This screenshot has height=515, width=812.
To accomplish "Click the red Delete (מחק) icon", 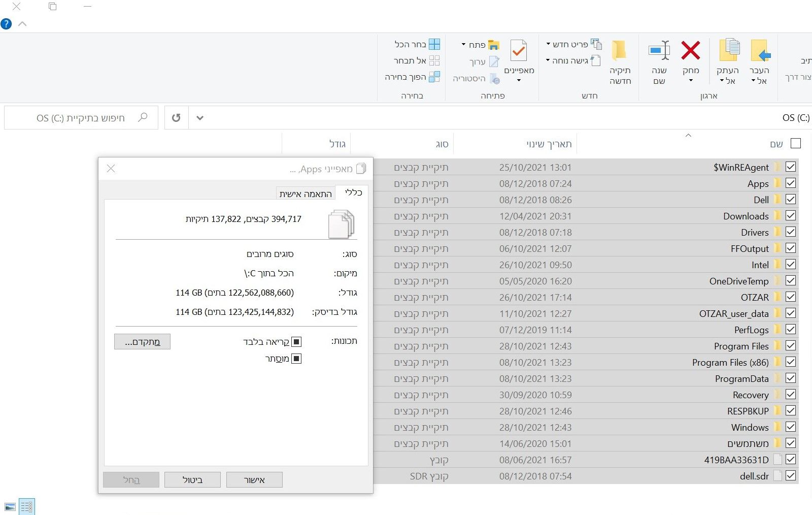I will point(691,50).
